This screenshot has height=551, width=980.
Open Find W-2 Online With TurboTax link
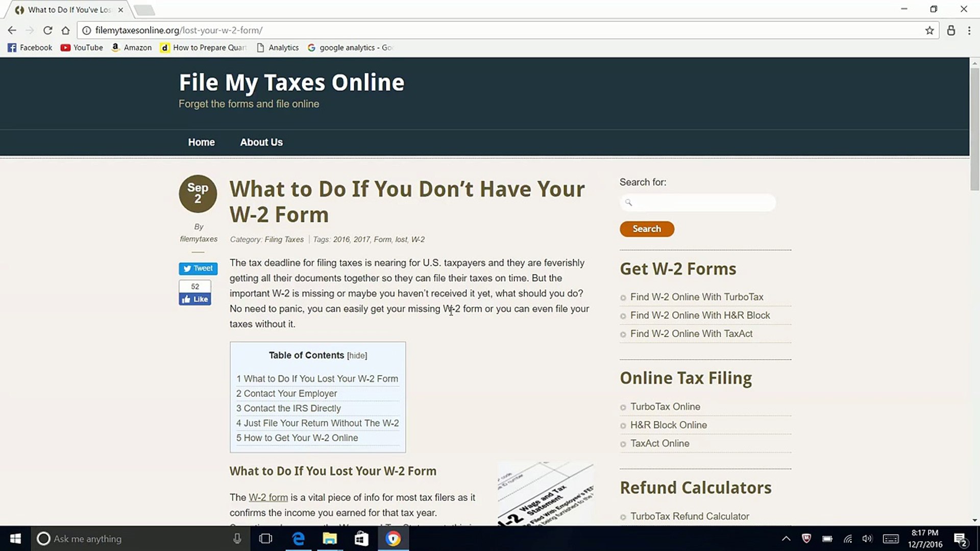pos(697,297)
